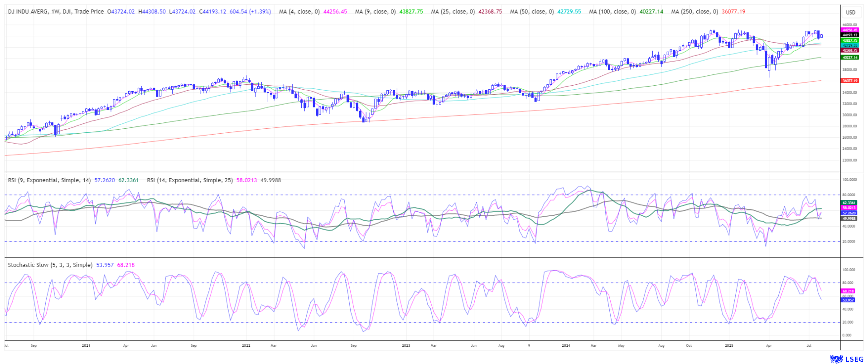The width and height of the screenshot is (868, 364).
Task: Click the MA (9, close, 0) legend label
Action: [375, 11]
